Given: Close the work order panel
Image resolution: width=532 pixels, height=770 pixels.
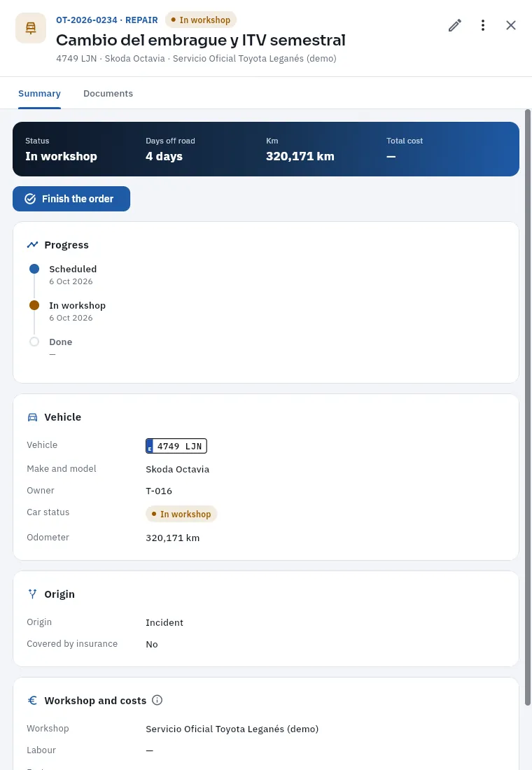Looking at the screenshot, I should point(511,25).
